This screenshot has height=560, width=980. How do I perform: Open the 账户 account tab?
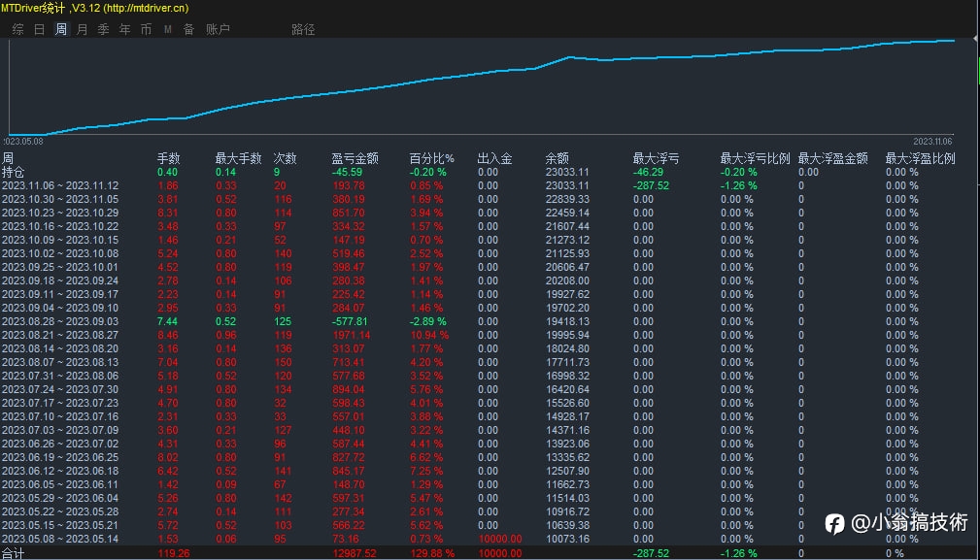219,29
